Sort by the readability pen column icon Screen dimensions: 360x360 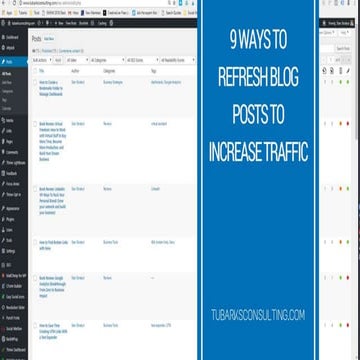click(348, 71)
